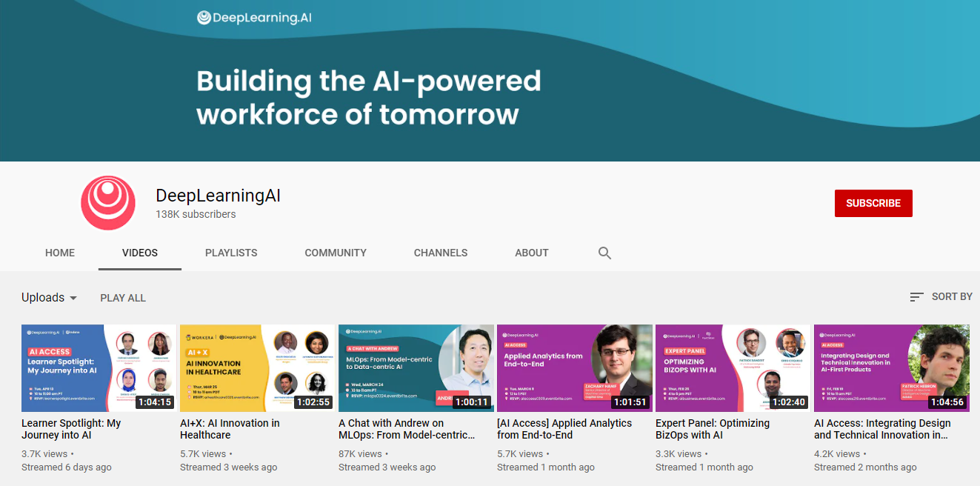980x486 pixels.
Task: Click the 138K subscribers text
Action: pyautogui.click(x=196, y=214)
